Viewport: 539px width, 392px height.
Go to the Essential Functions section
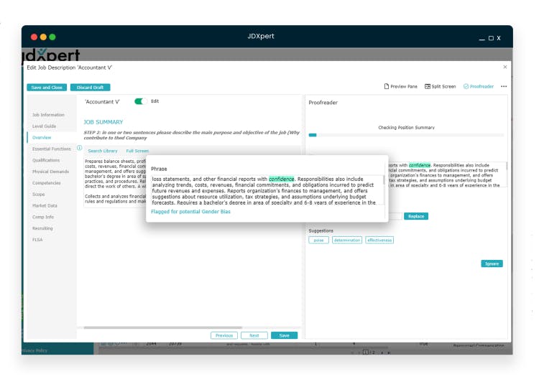point(52,149)
